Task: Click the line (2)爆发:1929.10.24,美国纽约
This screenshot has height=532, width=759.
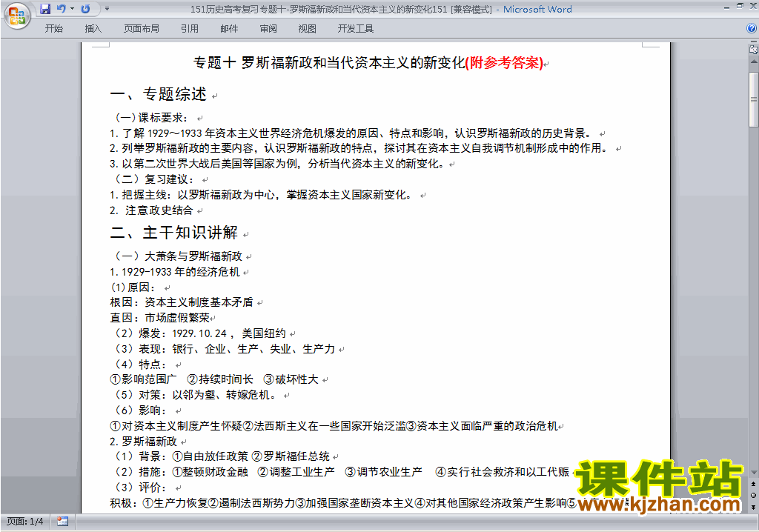Action: pyautogui.click(x=200, y=333)
